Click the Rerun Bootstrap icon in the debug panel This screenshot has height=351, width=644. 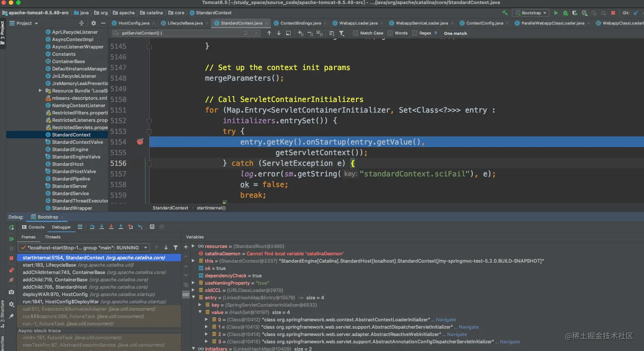(11, 227)
